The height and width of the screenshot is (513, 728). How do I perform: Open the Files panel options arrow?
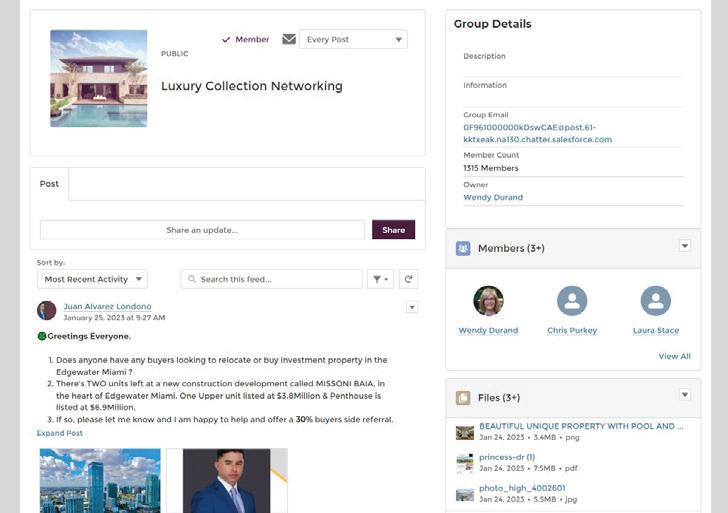[685, 395]
